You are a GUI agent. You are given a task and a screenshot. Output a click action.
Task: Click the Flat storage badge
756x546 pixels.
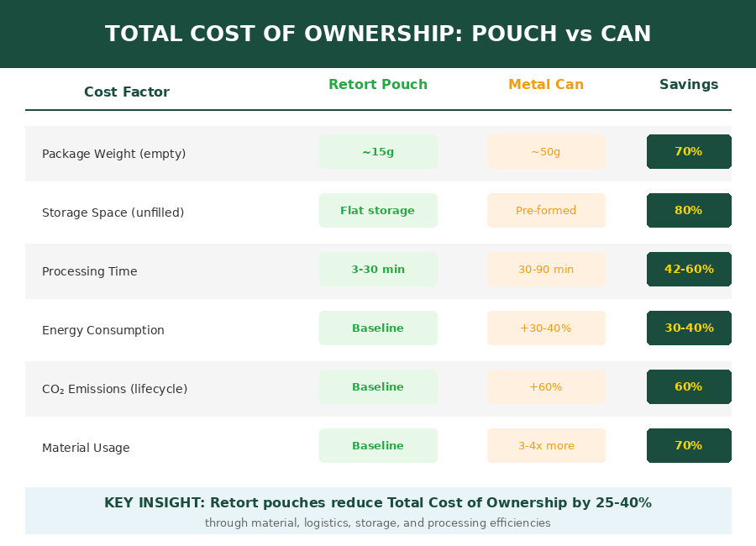[378, 211]
